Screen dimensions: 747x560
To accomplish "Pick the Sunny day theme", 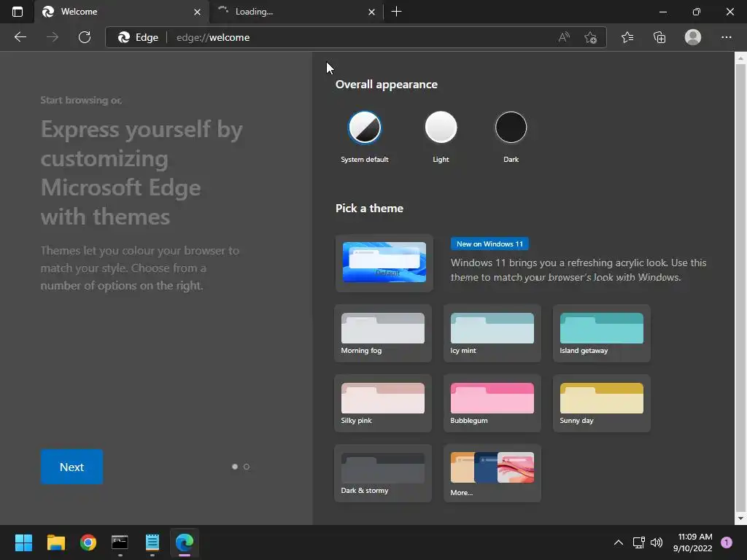I will (602, 403).
